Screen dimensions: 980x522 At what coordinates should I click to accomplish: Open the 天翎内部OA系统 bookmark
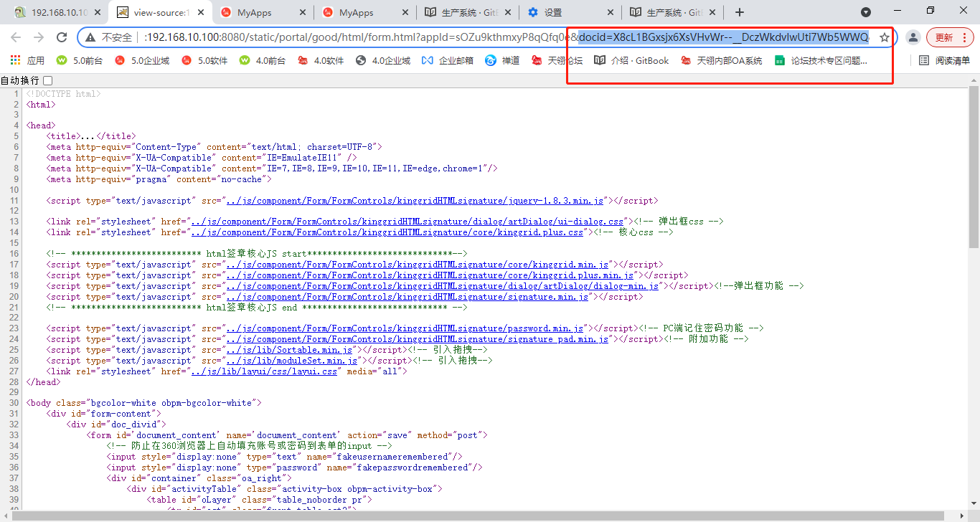tap(722, 61)
